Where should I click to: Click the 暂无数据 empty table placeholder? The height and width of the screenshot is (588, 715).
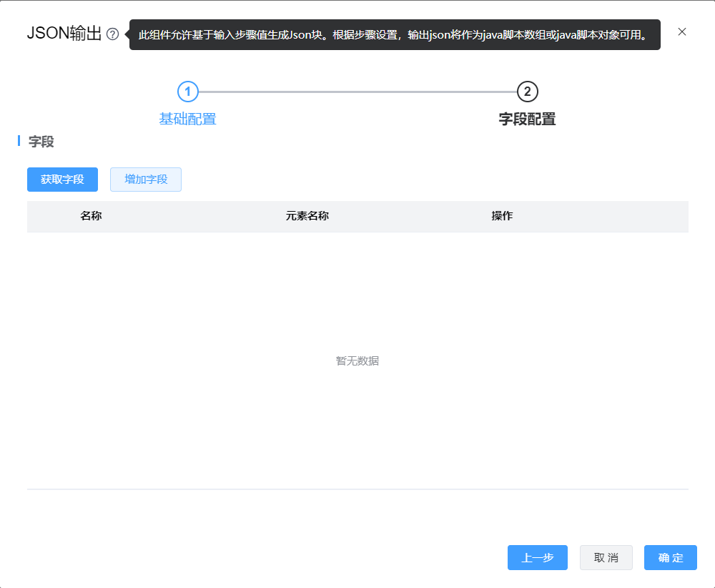pos(357,361)
